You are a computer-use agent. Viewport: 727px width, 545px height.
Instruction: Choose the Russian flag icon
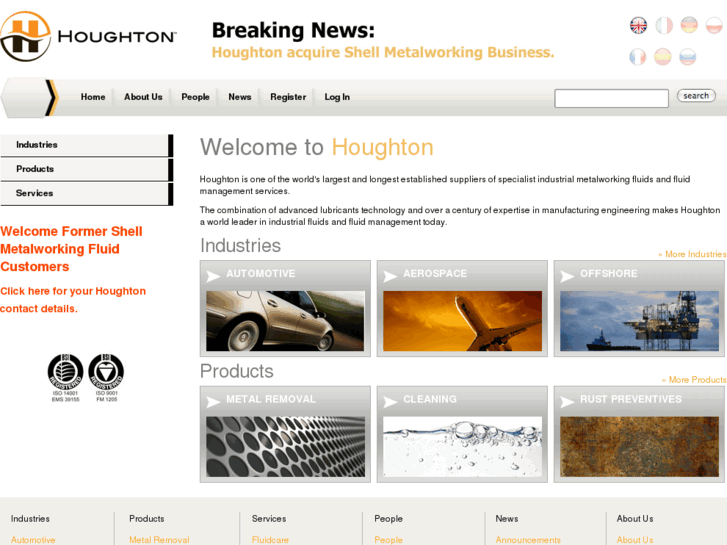coord(688,57)
